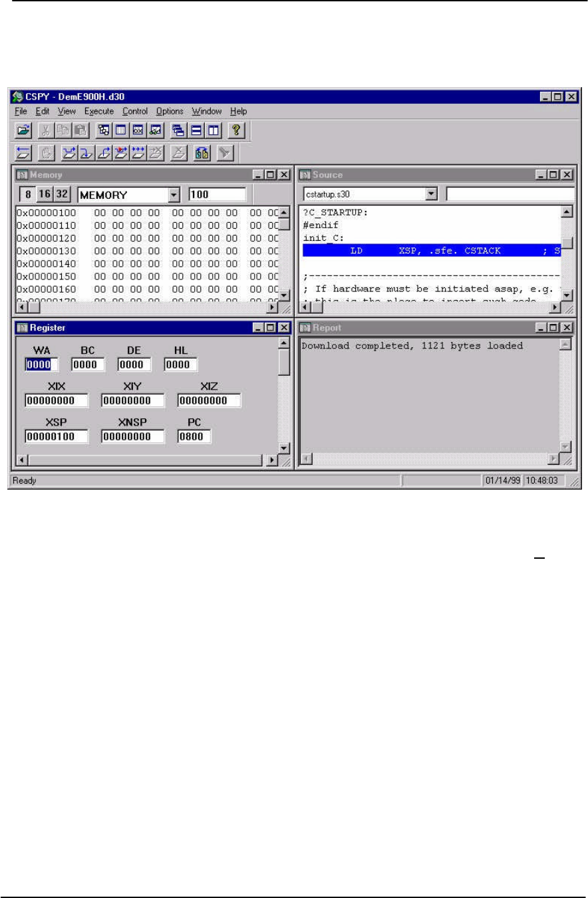Image resolution: width=588 pixels, height=898 pixels.
Task: Click the Register window horizontal scrollbar
Action: coord(146,460)
